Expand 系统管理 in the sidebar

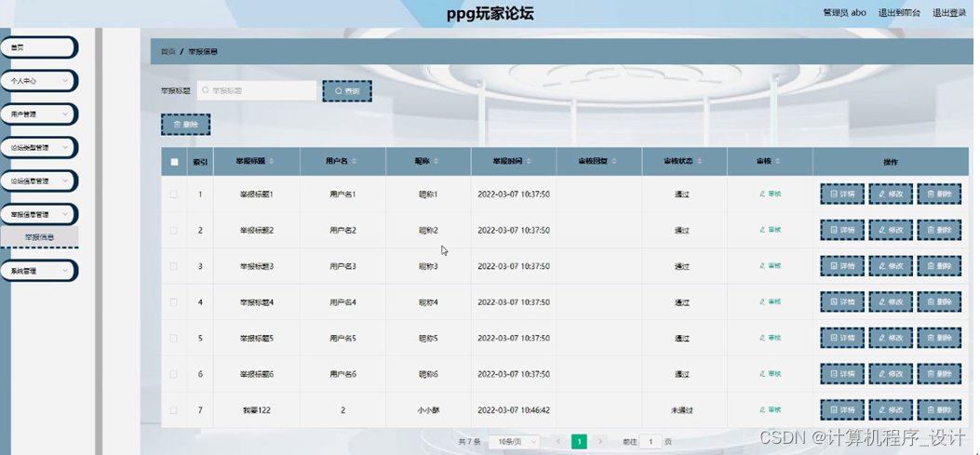[39, 272]
